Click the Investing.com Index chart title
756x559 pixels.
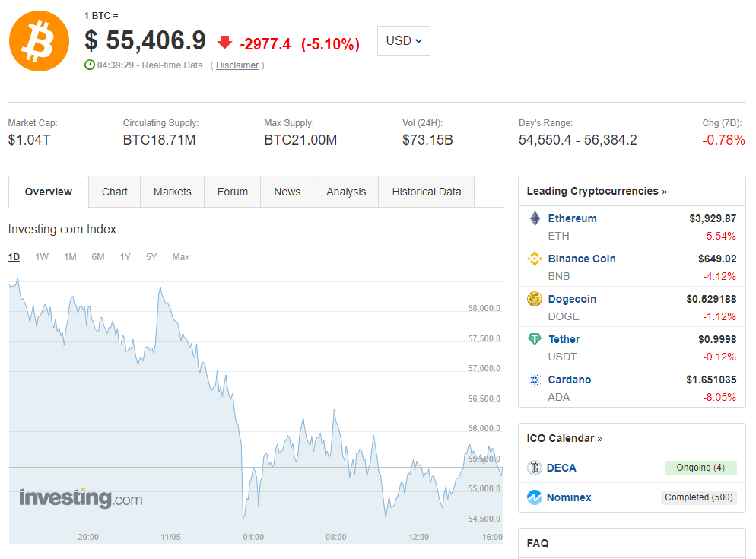tap(62, 229)
